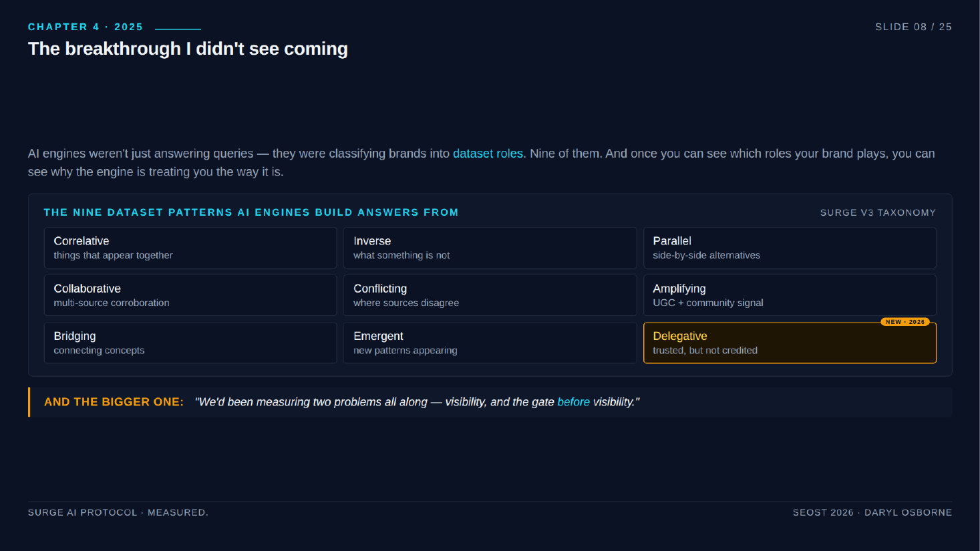980x551 pixels.
Task: Click the 'SLIDE 08 / 25' counter
Action: [913, 27]
